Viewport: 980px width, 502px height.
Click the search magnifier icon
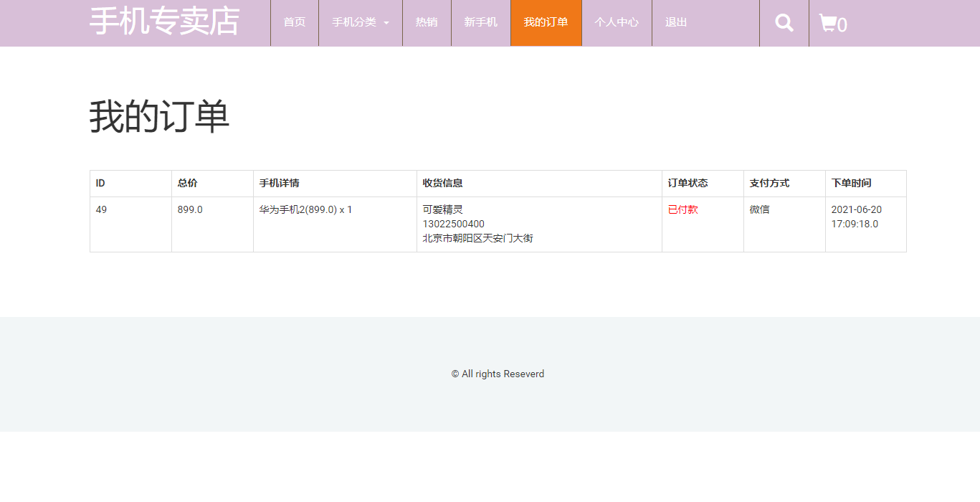point(784,23)
